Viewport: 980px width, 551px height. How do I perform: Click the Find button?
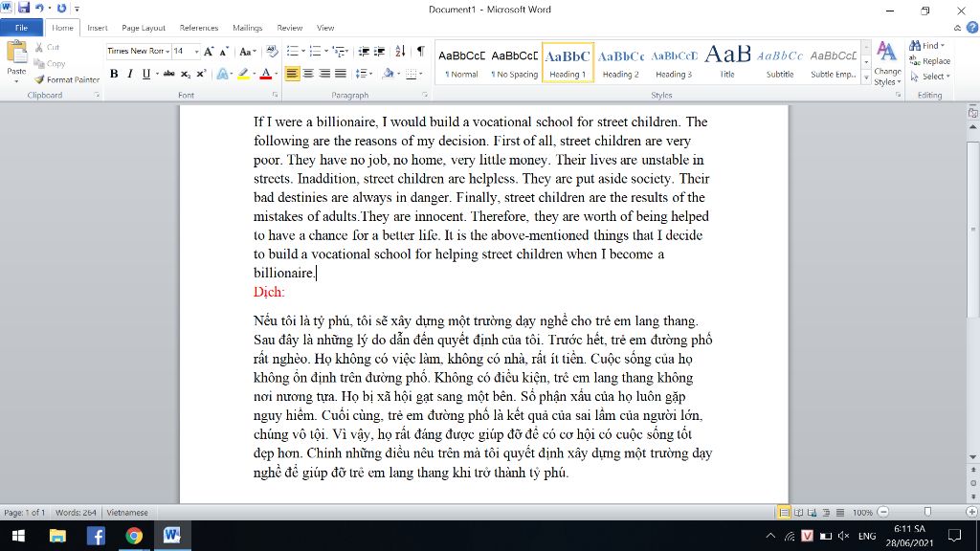pos(926,46)
